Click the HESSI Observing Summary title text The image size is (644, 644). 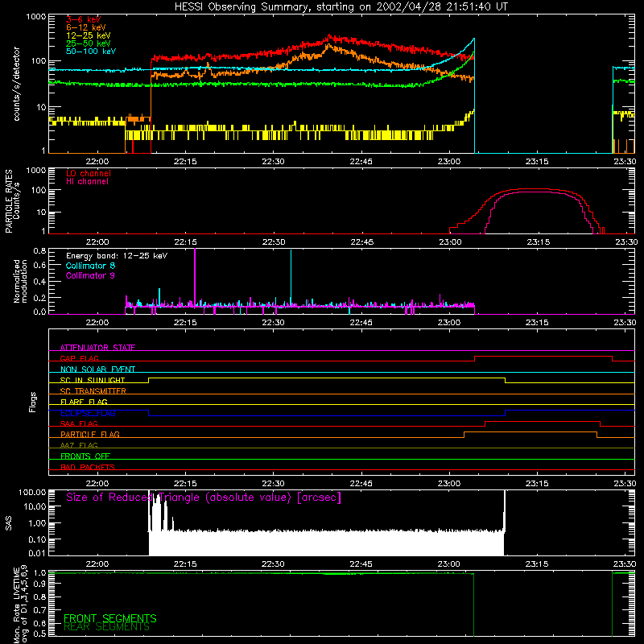point(341,7)
